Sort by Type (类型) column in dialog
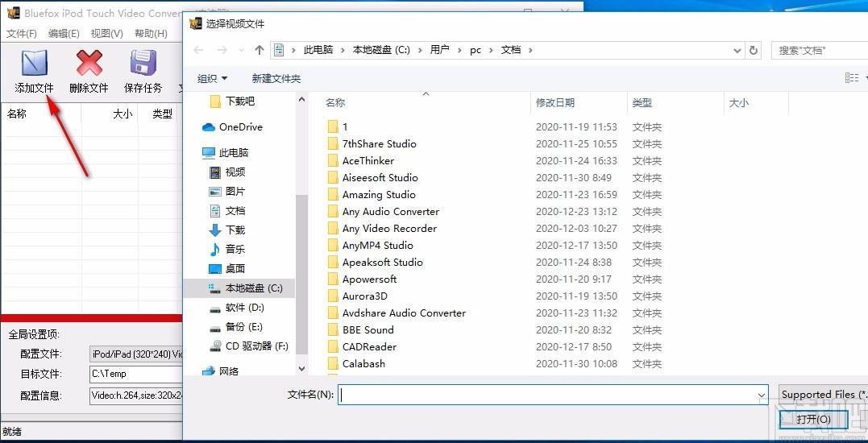The height and width of the screenshot is (443, 868). (642, 103)
